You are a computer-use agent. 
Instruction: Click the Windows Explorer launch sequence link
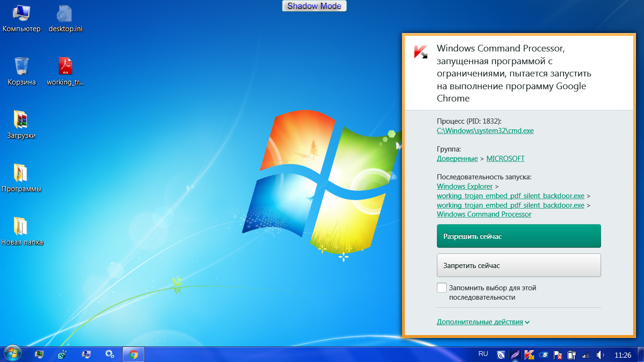pos(465,186)
